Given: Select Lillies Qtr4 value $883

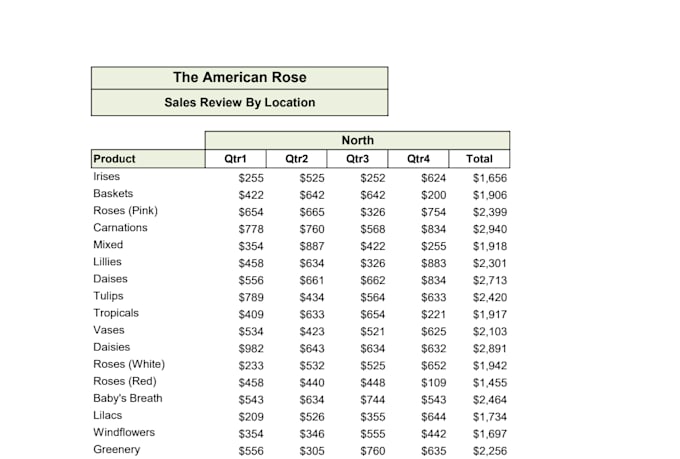Looking at the screenshot, I should tap(433, 263).
